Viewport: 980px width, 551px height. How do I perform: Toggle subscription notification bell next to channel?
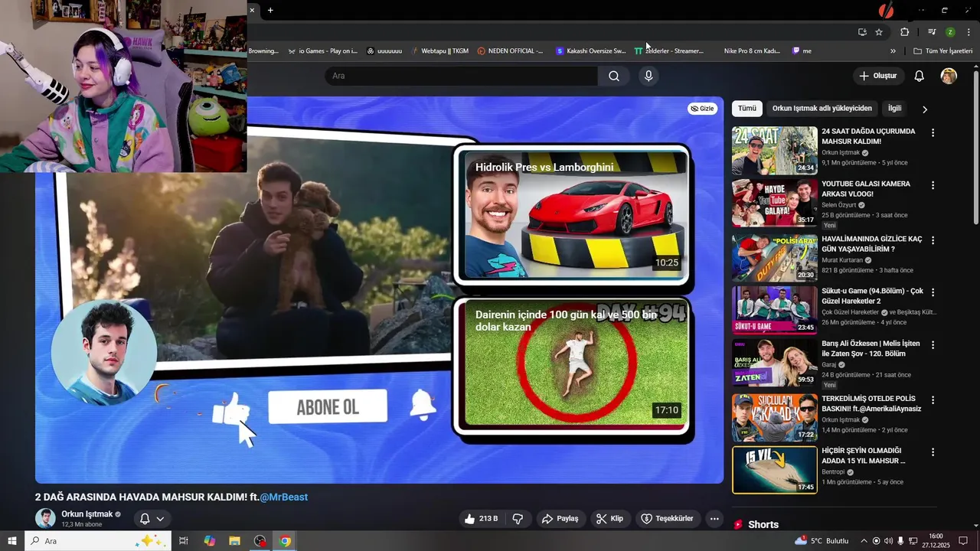point(152,519)
